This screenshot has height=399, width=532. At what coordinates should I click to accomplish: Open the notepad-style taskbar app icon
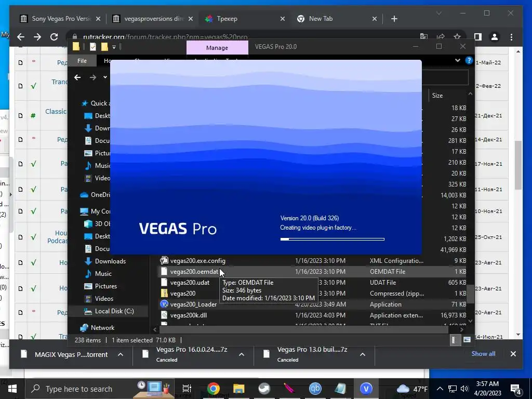tap(340, 389)
